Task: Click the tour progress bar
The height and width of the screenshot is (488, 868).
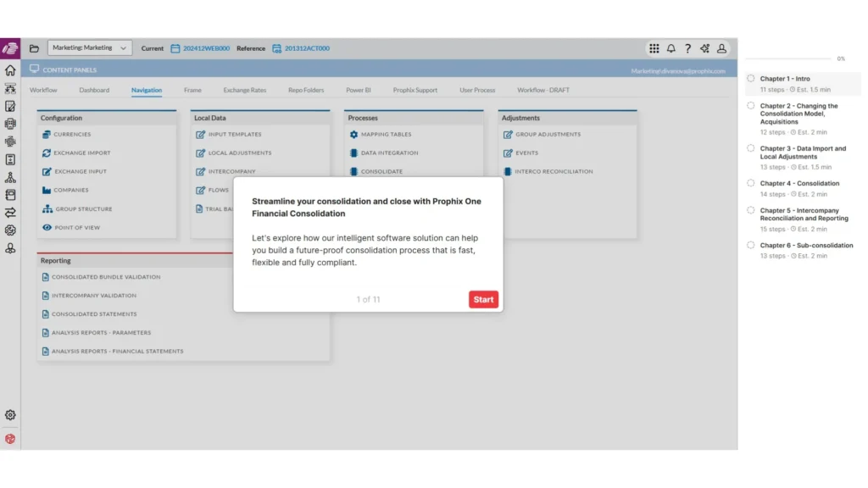Action: 787,58
